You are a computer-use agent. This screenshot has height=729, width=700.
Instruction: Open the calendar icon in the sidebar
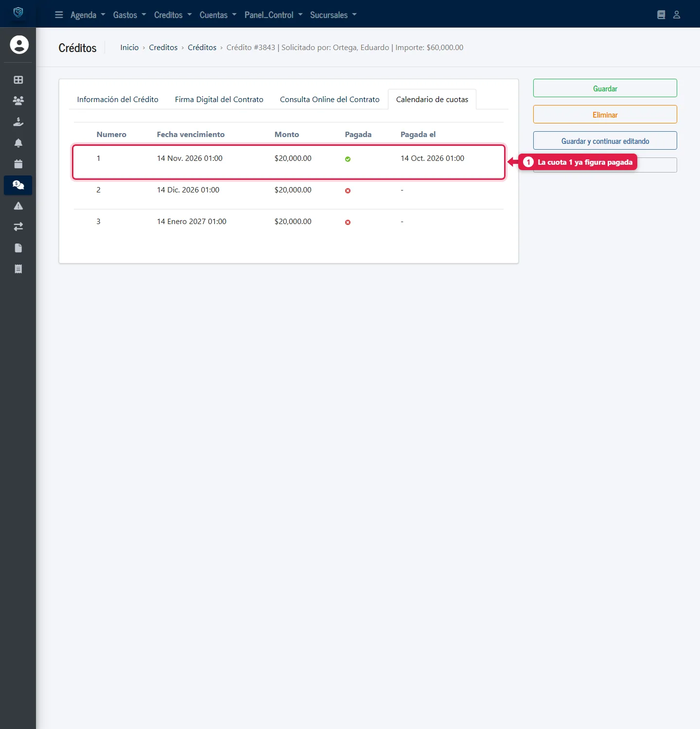(18, 164)
